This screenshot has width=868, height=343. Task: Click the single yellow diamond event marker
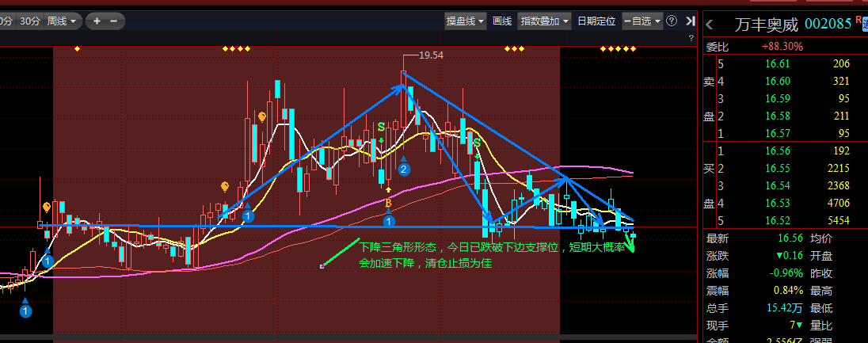77,49
